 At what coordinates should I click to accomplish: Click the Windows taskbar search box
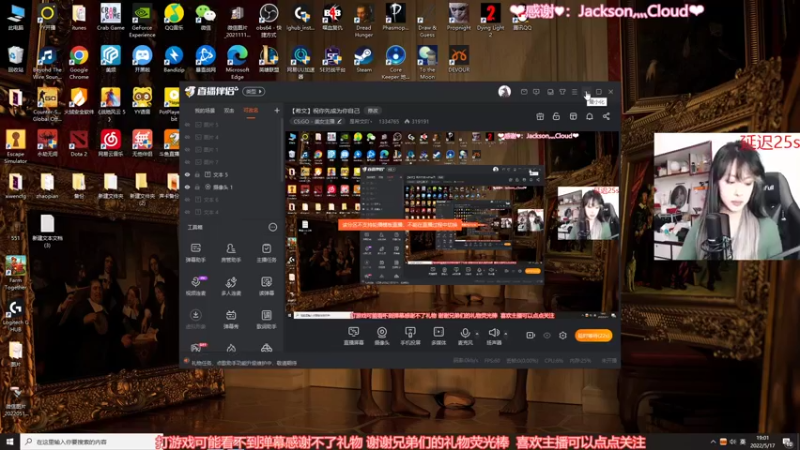[92, 441]
